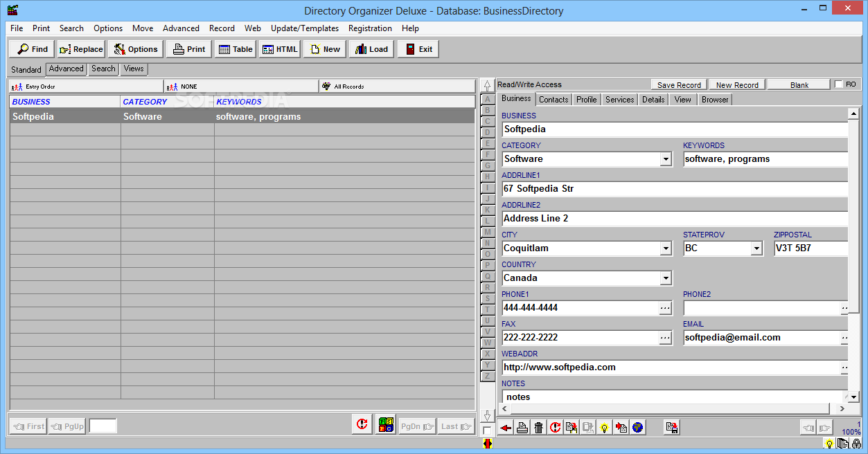Click the next record hand icon
This screenshot has width=868, height=454.
[x=824, y=428]
